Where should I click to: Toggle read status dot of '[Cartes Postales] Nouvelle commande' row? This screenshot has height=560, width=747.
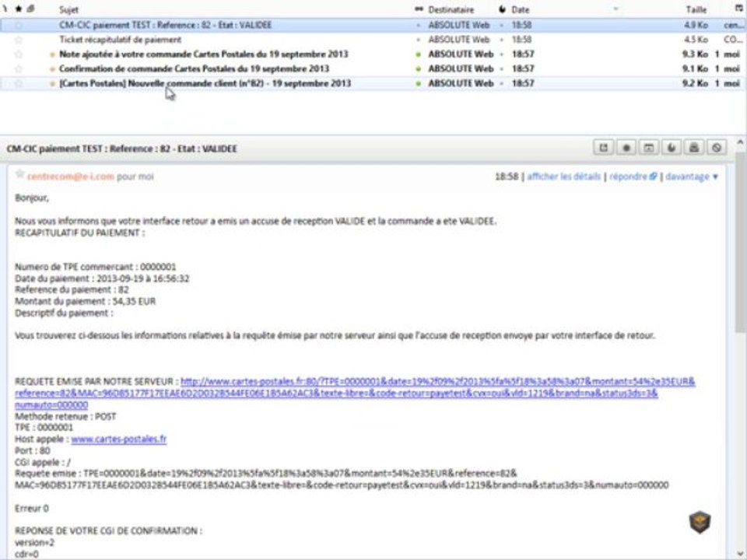point(419,83)
